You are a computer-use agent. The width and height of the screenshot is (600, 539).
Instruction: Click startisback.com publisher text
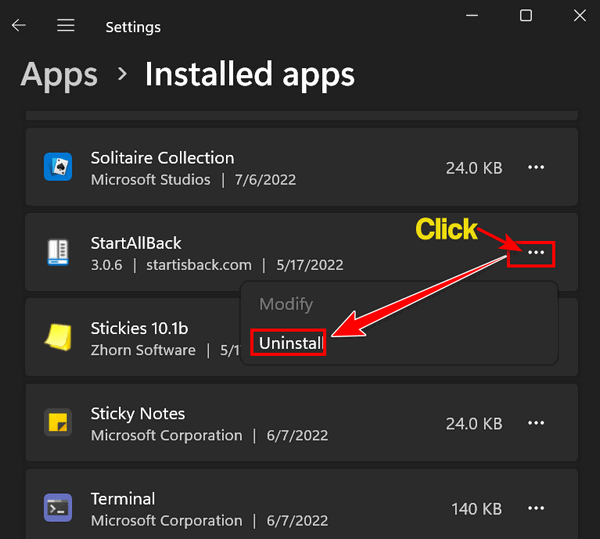point(199,265)
